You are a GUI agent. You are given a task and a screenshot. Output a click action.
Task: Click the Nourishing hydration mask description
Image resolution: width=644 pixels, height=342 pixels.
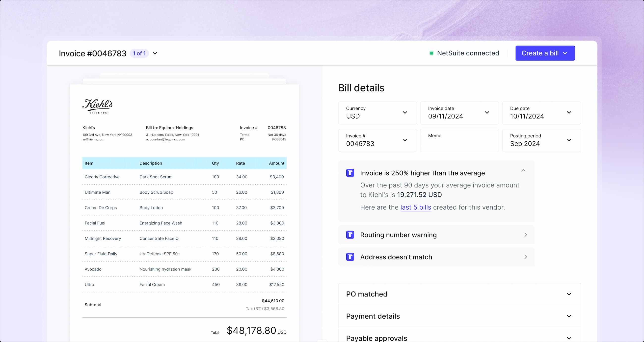pyautogui.click(x=165, y=269)
